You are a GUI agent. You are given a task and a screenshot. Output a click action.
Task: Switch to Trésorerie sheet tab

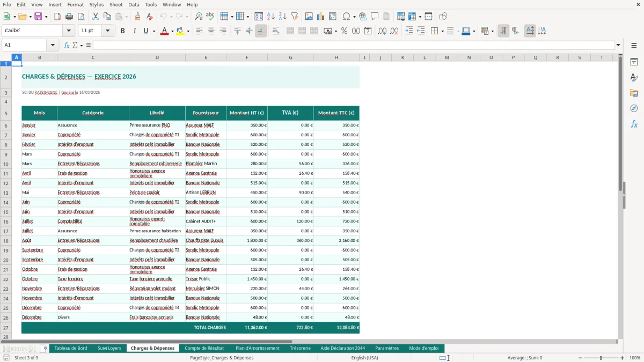point(300,348)
